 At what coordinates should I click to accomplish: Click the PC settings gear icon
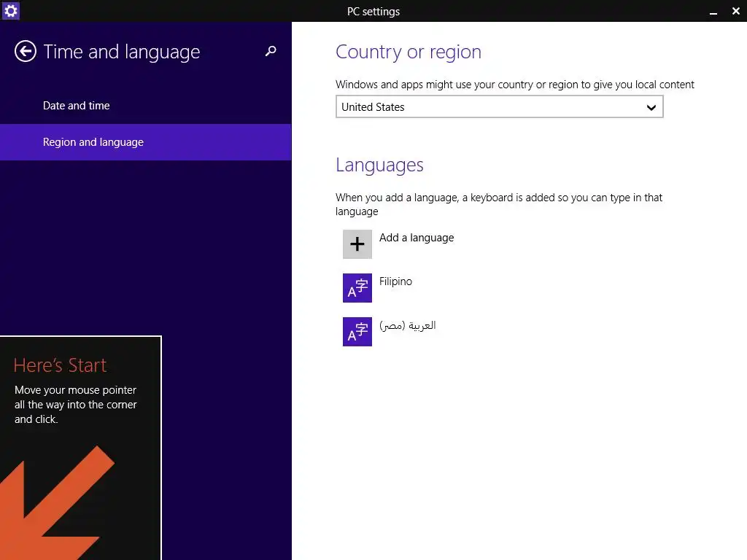[10, 10]
